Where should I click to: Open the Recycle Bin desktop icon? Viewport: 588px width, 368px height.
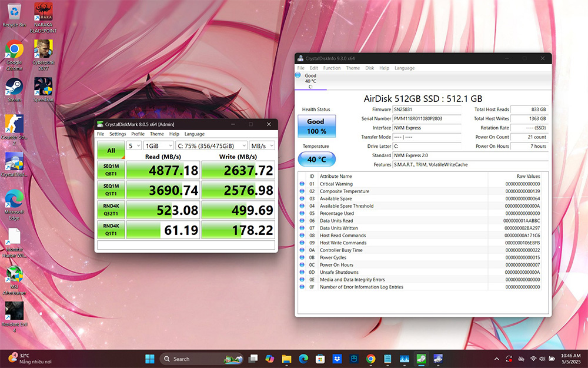pos(14,15)
